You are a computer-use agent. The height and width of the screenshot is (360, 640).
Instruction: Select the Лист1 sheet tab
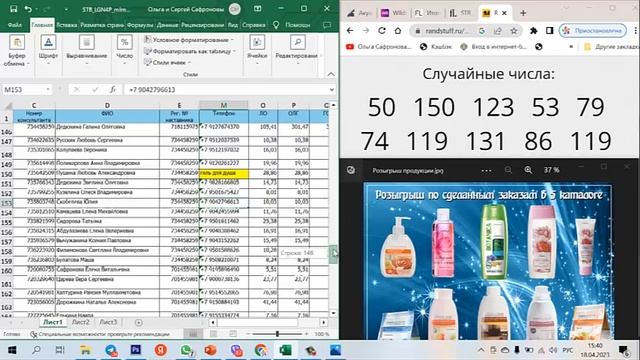[x=53, y=322]
